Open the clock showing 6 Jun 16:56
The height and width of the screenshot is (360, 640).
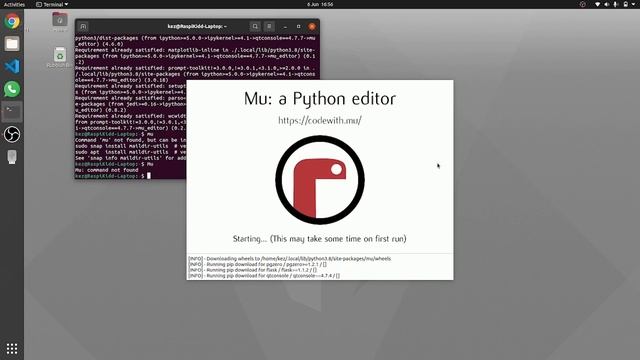click(320, 4)
